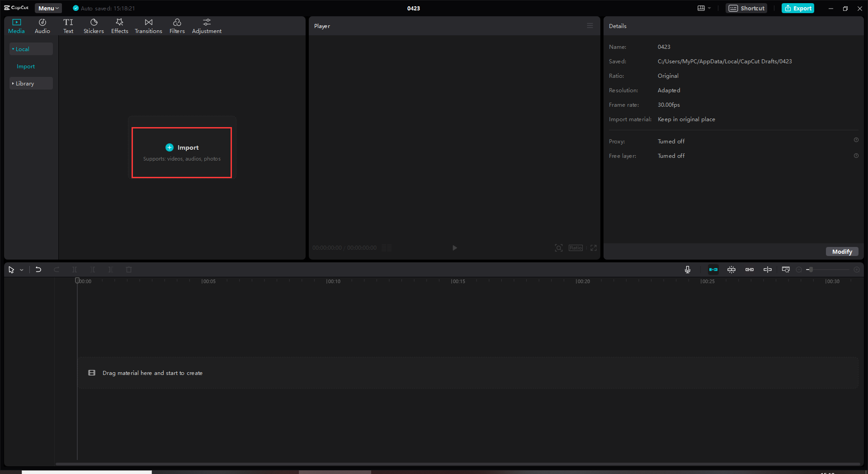Screen dimensions: 868x474
Task: Open the Import section under Local
Action: tap(25, 66)
